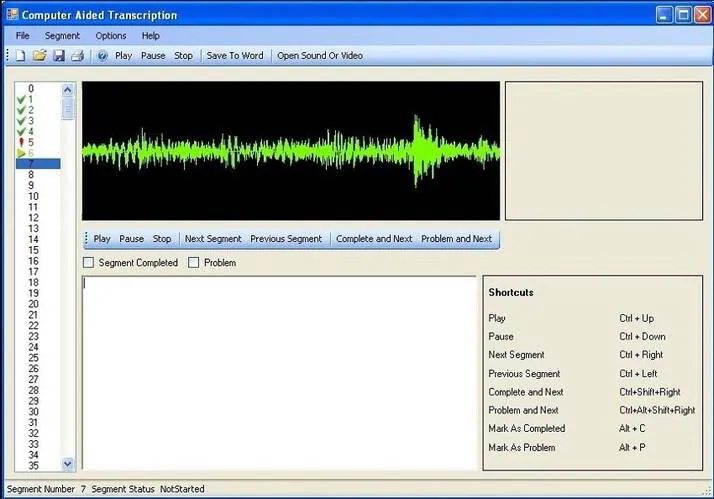The image size is (714, 499).
Task: Click the empty video preview panel
Action: pos(604,151)
